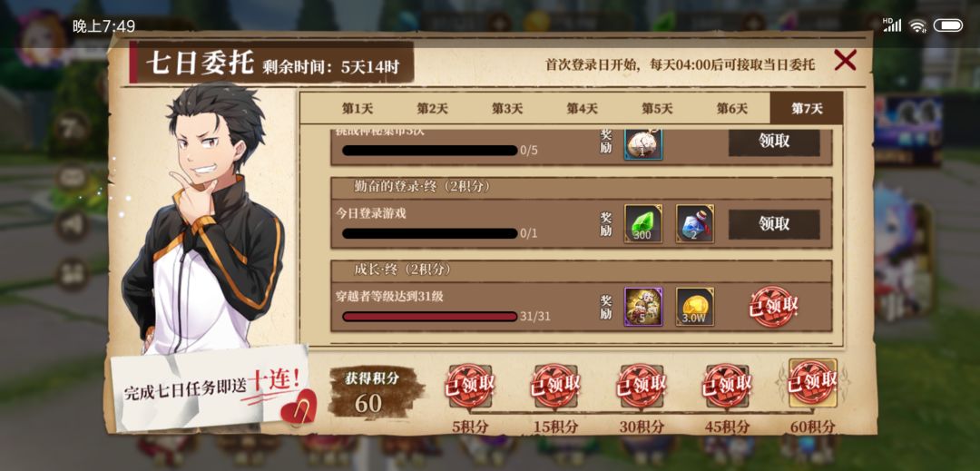This screenshot has width=980, height=471.
Task: Select the 第1天 tab
Action: [358, 108]
